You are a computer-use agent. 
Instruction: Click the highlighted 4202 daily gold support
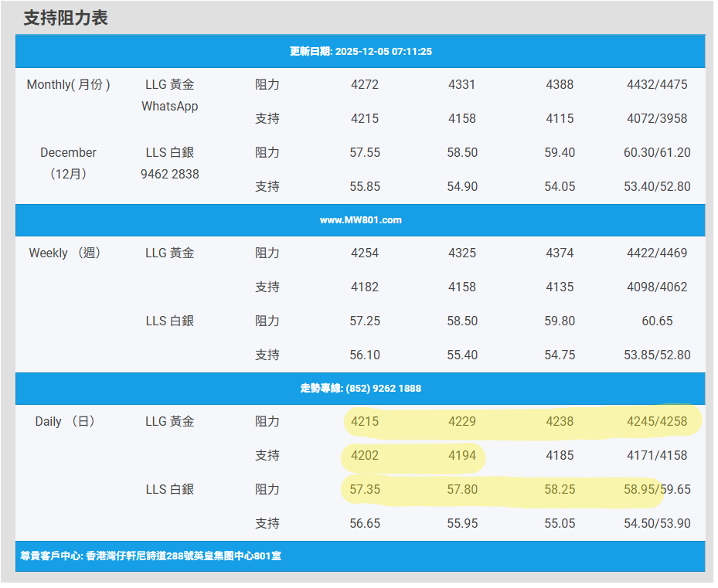point(364,456)
